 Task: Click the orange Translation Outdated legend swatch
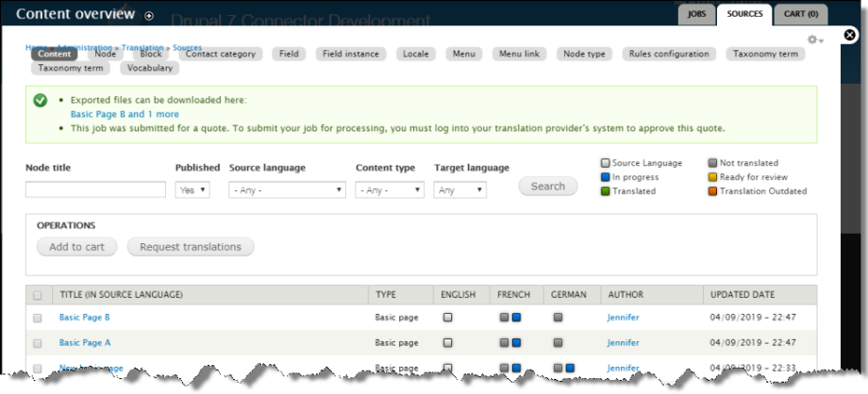point(713,191)
